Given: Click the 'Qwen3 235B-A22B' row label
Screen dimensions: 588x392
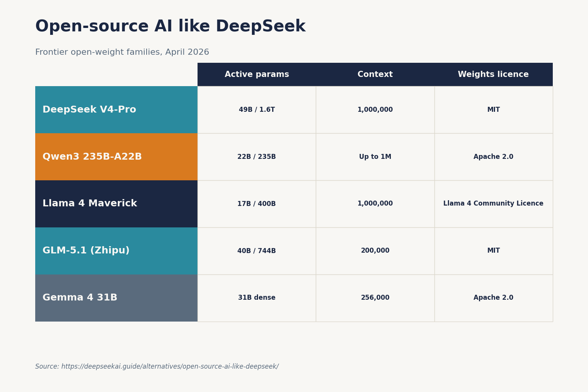Looking at the screenshot, I should (x=116, y=157).
